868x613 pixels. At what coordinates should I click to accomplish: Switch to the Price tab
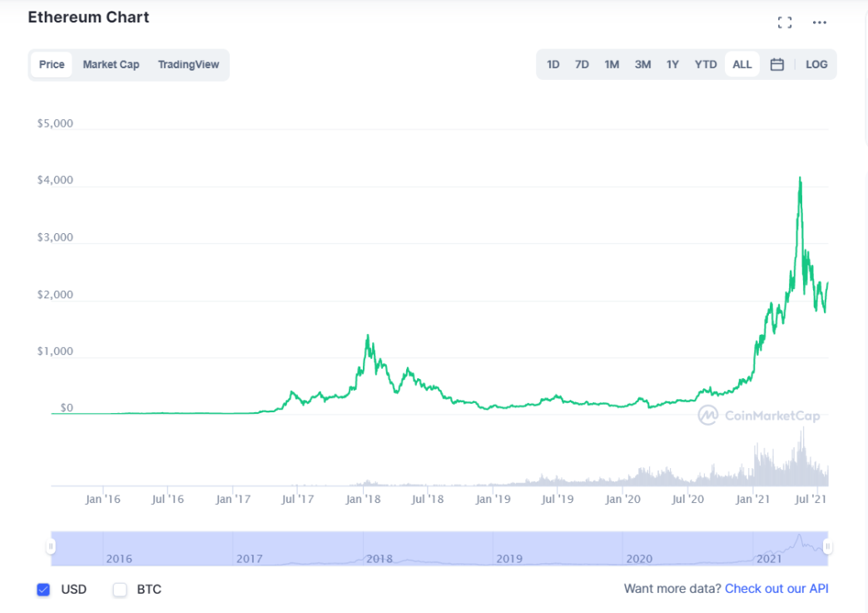tap(52, 64)
